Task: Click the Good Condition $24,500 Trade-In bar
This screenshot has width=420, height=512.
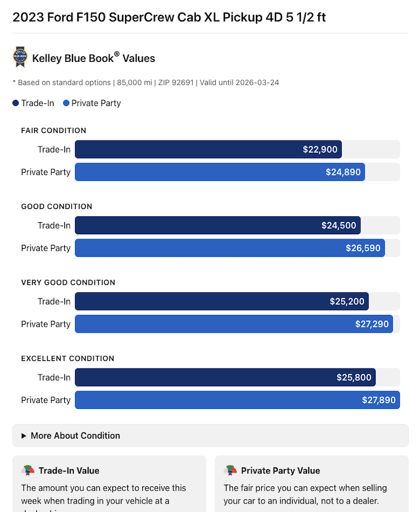Action: pos(217,226)
